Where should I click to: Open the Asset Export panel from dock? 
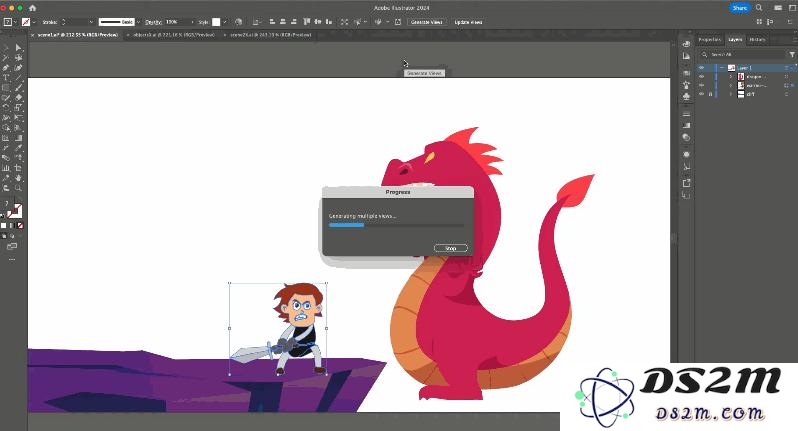[686, 183]
